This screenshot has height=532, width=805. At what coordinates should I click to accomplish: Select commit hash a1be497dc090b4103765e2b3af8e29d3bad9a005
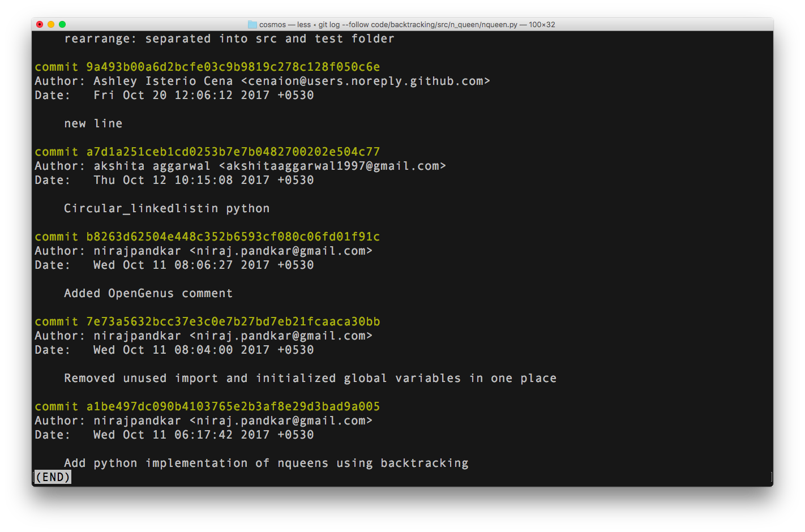coord(233,406)
